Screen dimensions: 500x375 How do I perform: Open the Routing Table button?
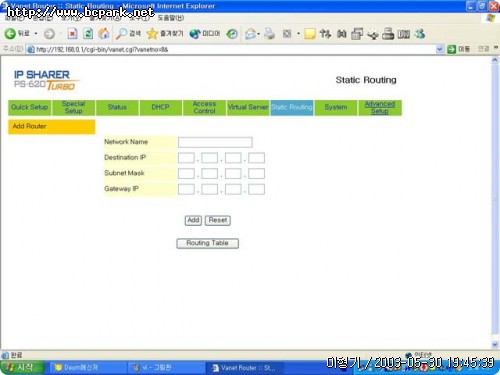point(207,243)
